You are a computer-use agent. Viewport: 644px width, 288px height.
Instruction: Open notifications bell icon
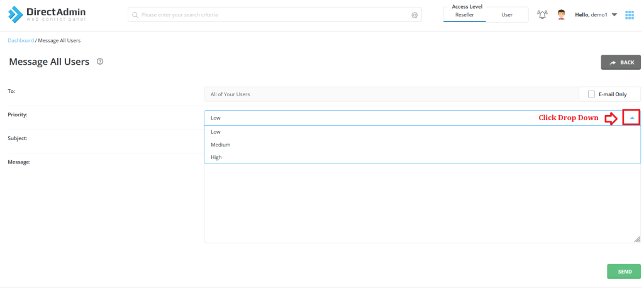click(543, 15)
